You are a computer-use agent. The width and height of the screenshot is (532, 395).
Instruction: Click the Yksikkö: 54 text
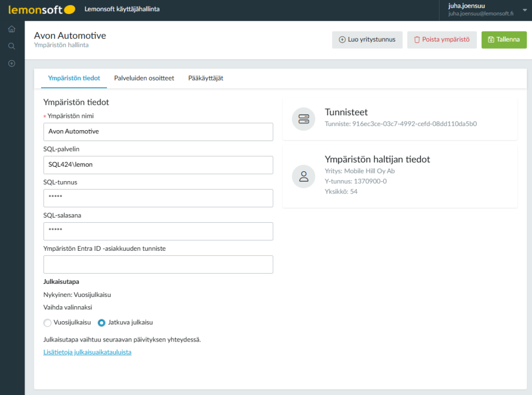[x=341, y=192]
